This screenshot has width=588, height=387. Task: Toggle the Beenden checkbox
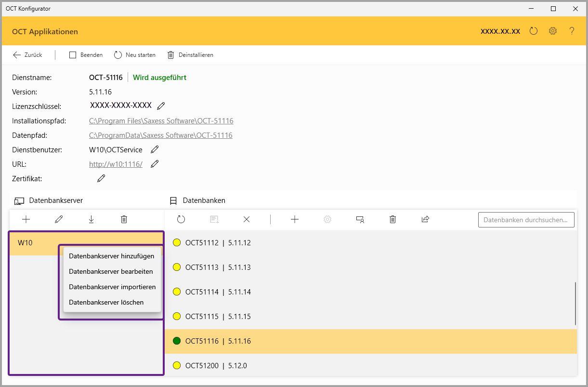(73, 55)
